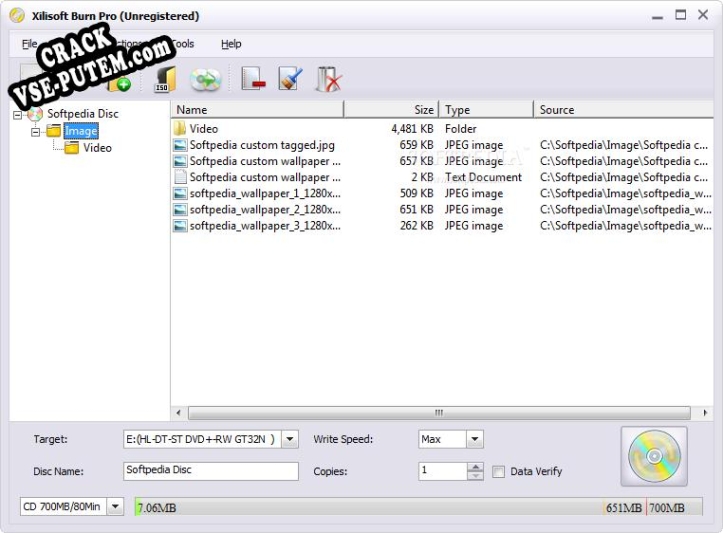Click the Disc Name text field
Viewport: 723px width, 533px height.
pyautogui.click(x=211, y=471)
